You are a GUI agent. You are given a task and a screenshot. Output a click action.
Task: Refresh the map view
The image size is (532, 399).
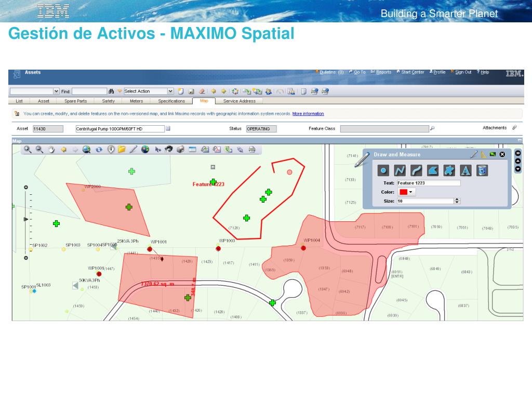(x=99, y=149)
